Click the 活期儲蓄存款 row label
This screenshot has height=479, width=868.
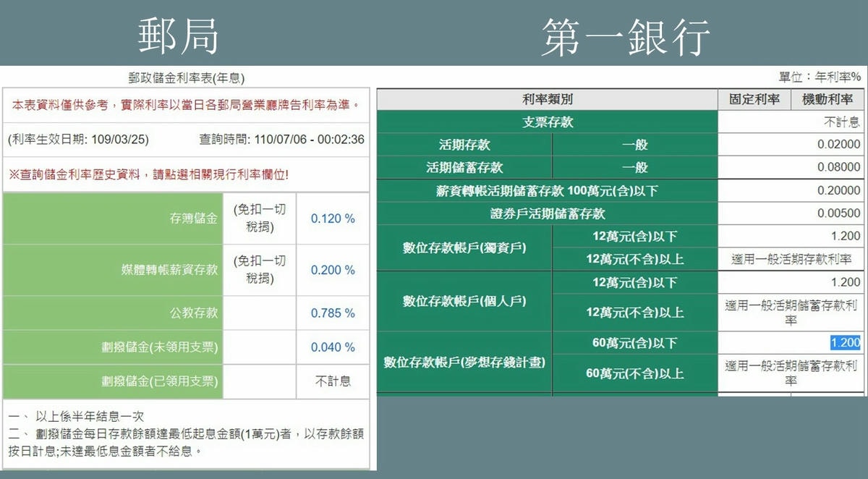click(x=464, y=167)
